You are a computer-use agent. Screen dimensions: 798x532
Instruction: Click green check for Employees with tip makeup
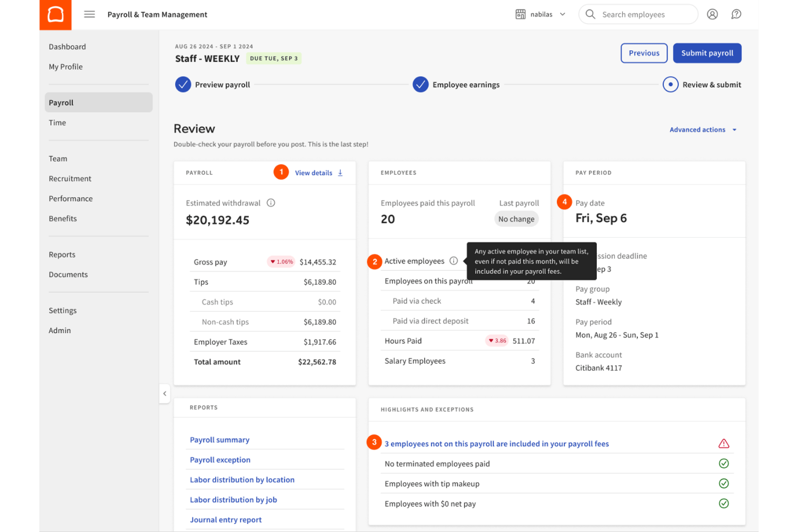click(724, 483)
